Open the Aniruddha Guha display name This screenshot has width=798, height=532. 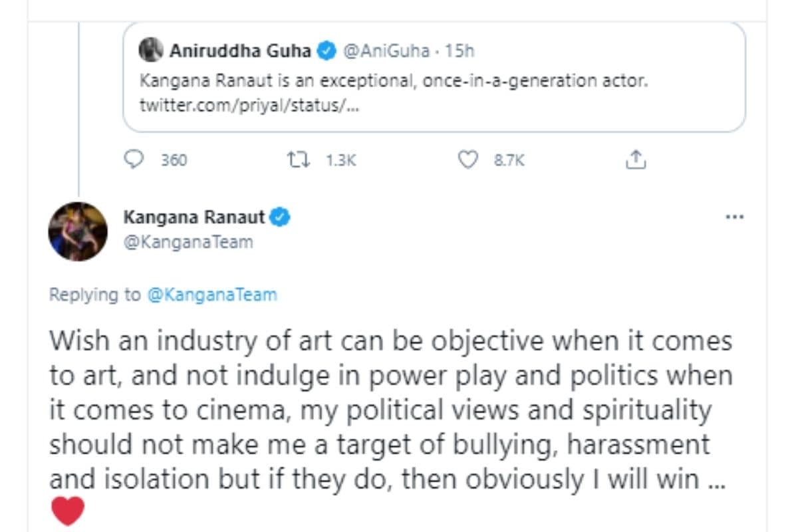click(x=240, y=51)
